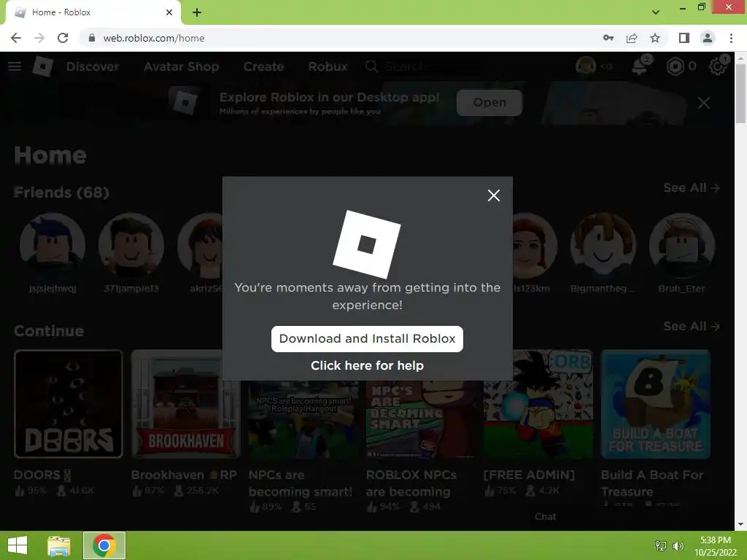Image resolution: width=747 pixels, height=560 pixels.
Task: Click Chrome icon in taskbar
Action: click(104, 545)
